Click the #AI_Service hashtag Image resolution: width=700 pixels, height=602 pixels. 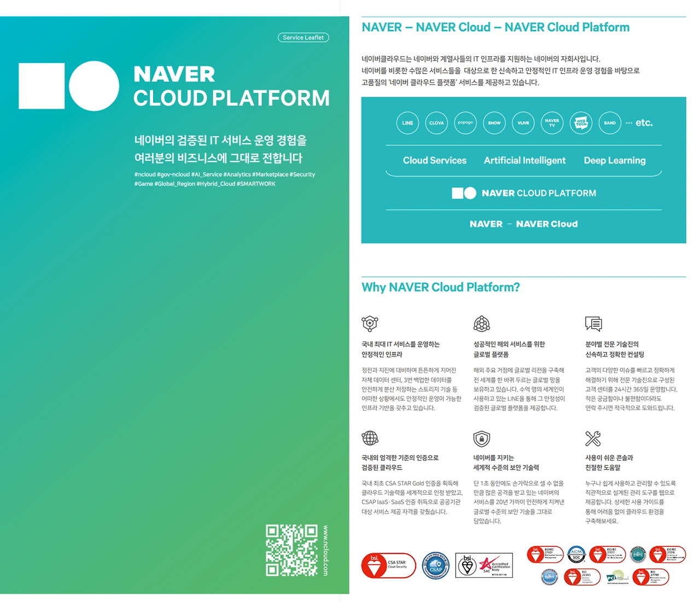point(207,174)
